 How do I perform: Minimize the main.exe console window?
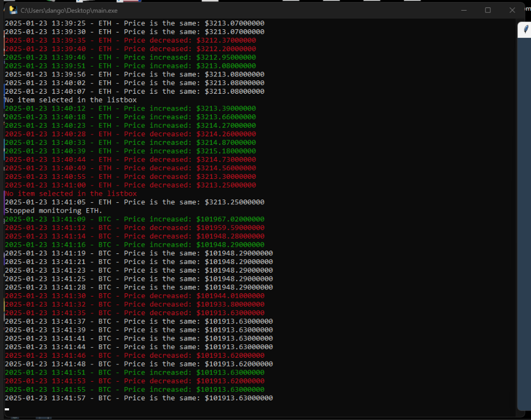pos(464,11)
